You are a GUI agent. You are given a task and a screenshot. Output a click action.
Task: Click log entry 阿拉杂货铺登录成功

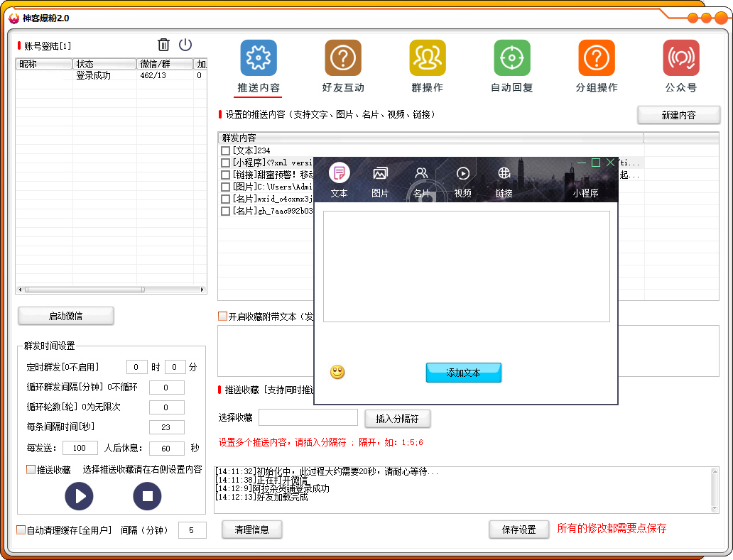point(272,488)
